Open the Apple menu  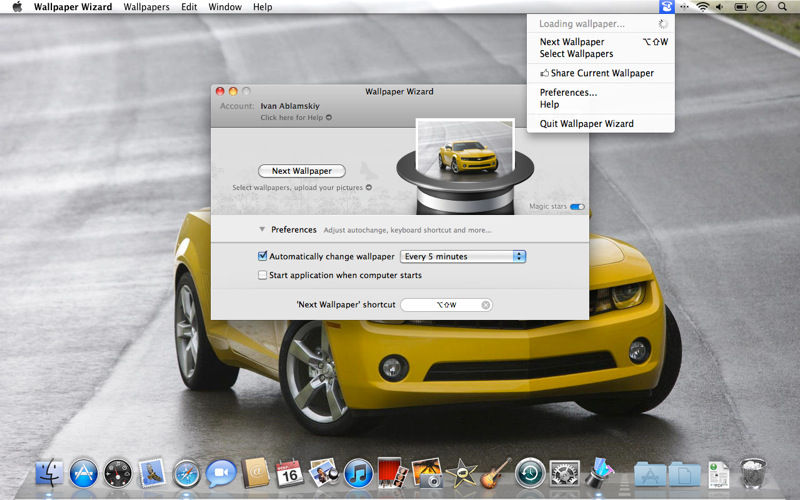[17, 7]
